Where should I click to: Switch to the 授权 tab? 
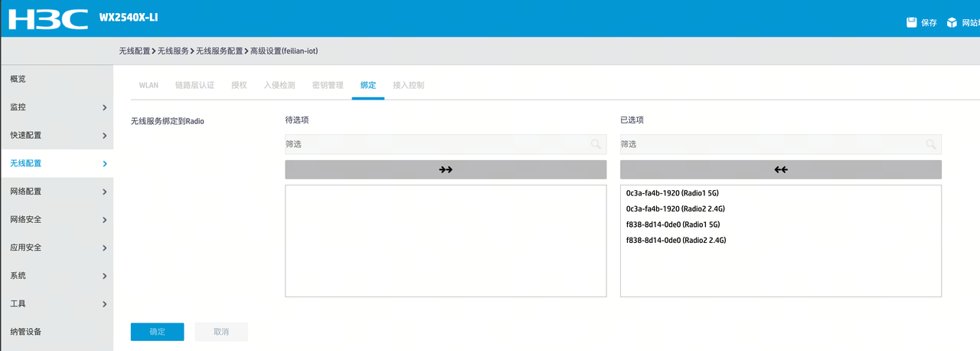click(239, 85)
